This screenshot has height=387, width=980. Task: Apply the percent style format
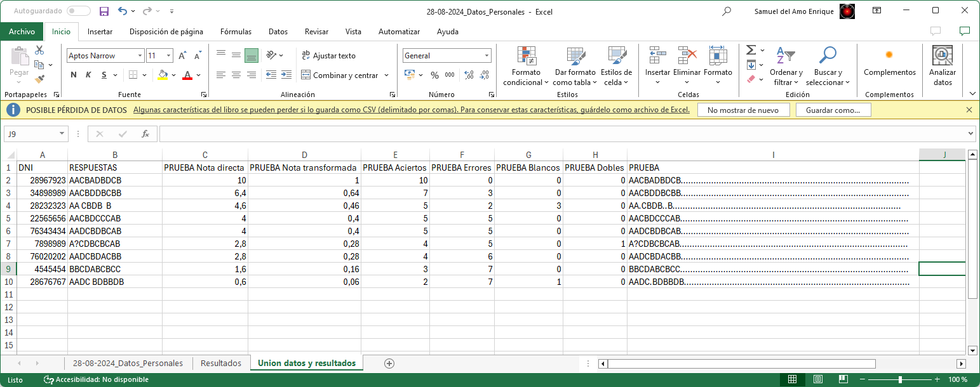[435, 75]
